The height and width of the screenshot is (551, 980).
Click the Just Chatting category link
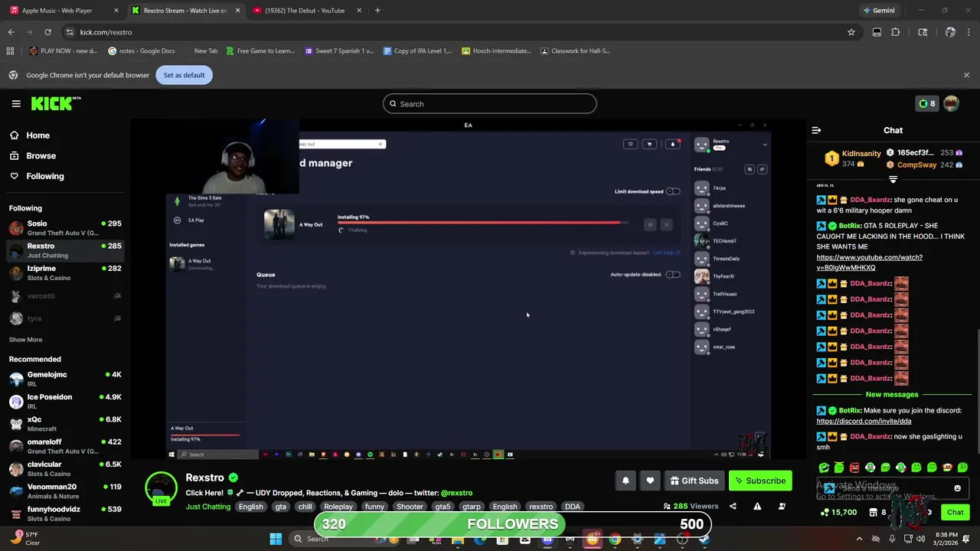point(207,507)
